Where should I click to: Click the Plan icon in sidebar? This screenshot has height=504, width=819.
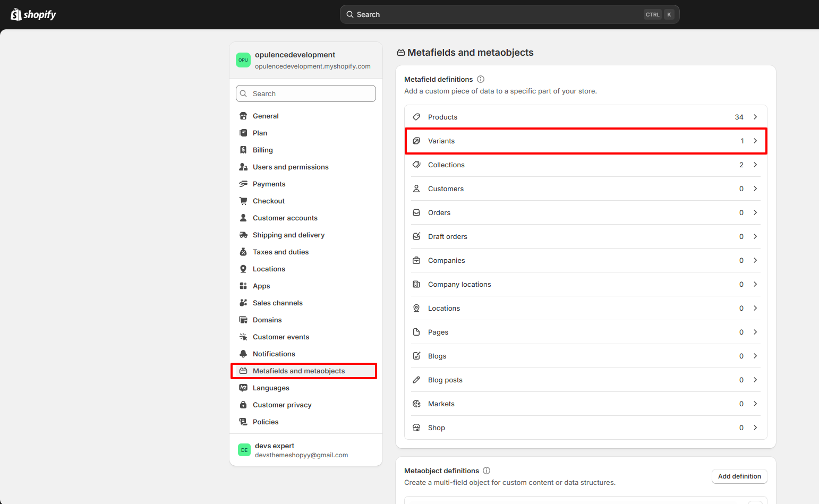click(x=243, y=133)
